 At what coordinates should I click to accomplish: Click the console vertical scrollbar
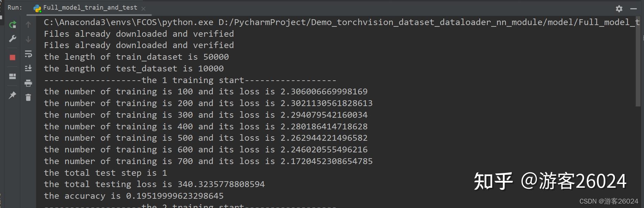[638, 62]
